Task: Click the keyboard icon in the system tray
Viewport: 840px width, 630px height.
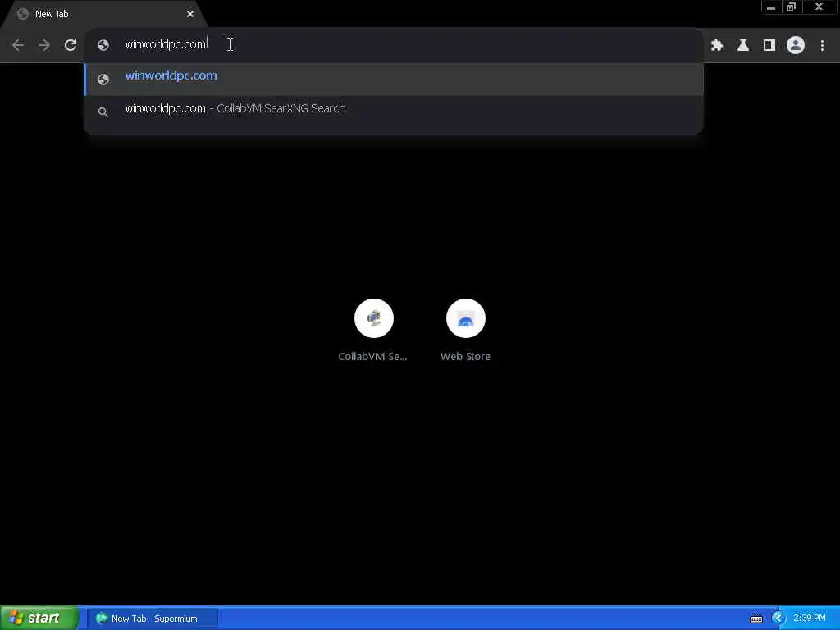Action: (x=756, y=619)
